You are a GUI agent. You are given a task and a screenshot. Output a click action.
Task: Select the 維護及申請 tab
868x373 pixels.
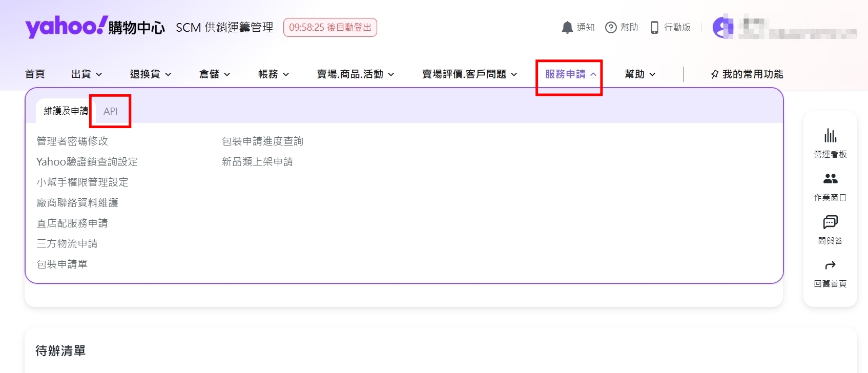pos(66,111)
